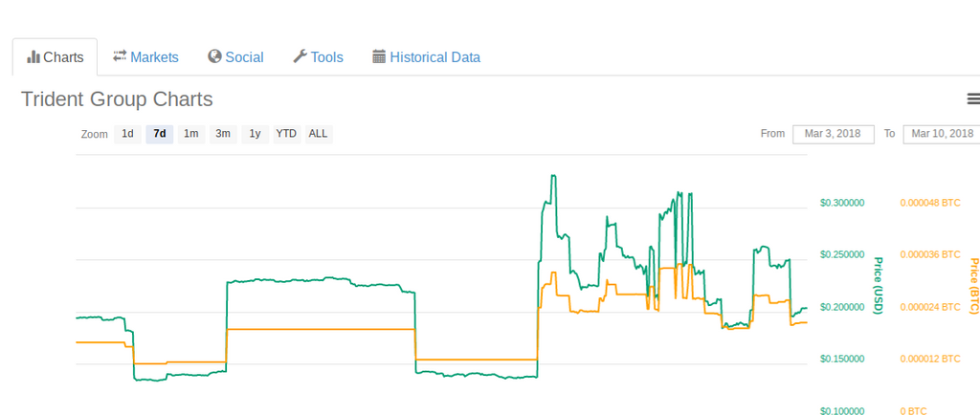Viewport: 980px width, 415px height.
Task: Select the 7d zoom range
Action: tap(160, 134)
